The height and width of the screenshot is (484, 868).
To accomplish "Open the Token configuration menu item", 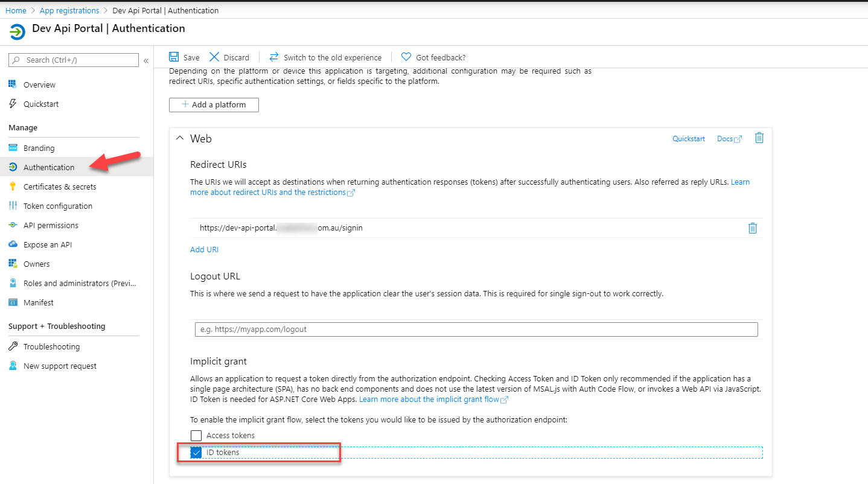I will [x=57, y=206].
